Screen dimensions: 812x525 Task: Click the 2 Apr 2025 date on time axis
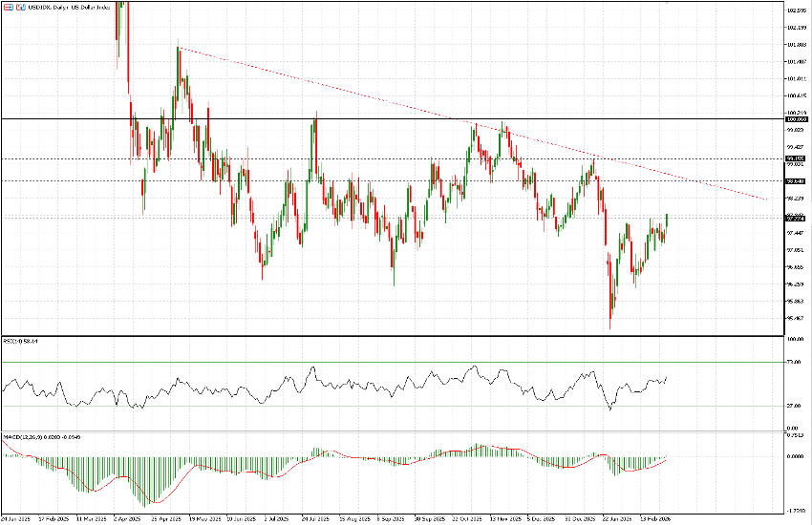(125, 517)
